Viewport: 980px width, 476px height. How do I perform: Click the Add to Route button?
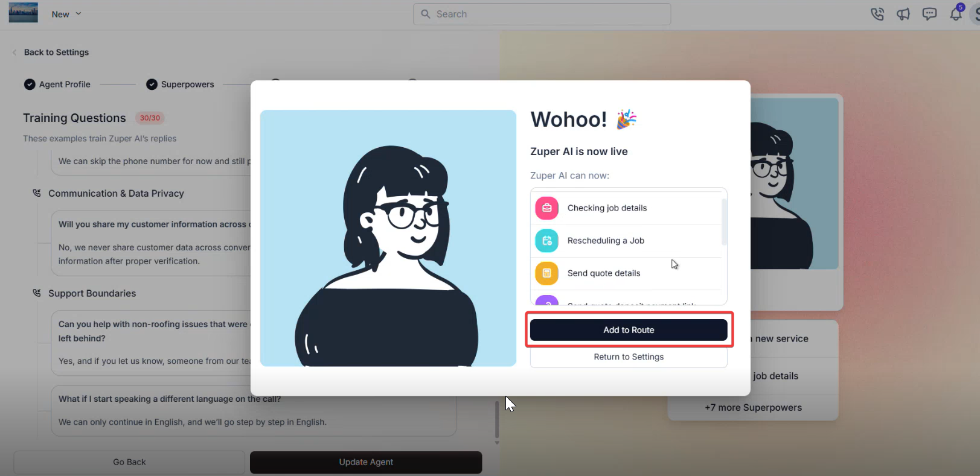tap(629, 330)
